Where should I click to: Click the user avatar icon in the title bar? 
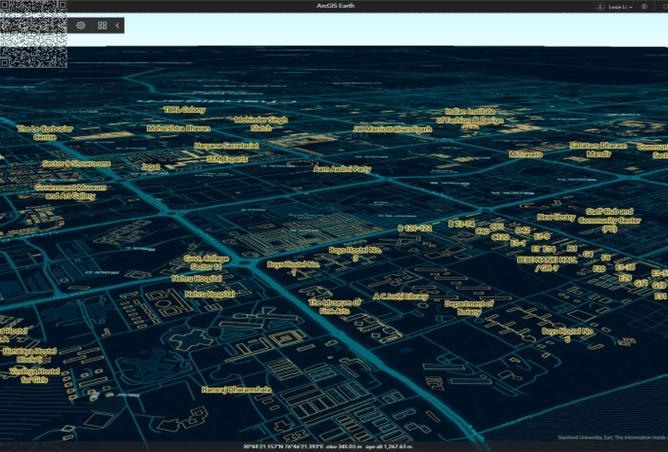click(602, 7)
